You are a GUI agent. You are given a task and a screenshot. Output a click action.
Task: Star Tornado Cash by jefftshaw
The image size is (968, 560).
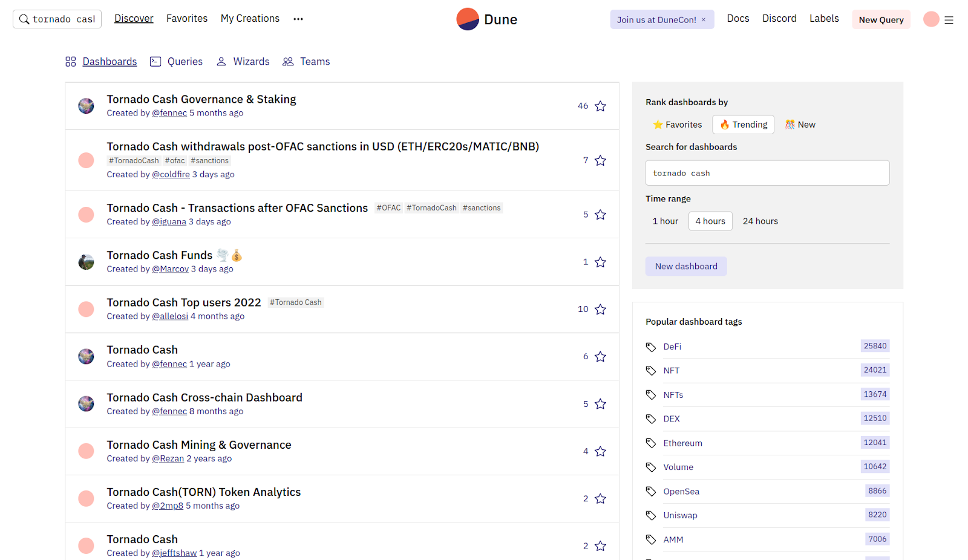coord(600,545)
